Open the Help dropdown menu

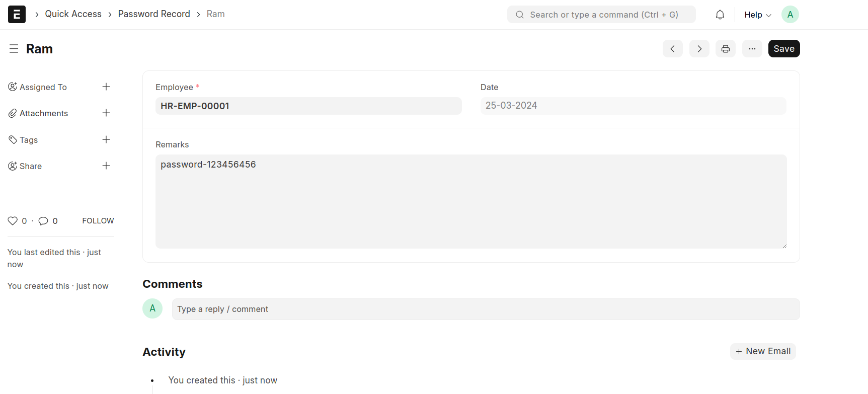(757, 15)
